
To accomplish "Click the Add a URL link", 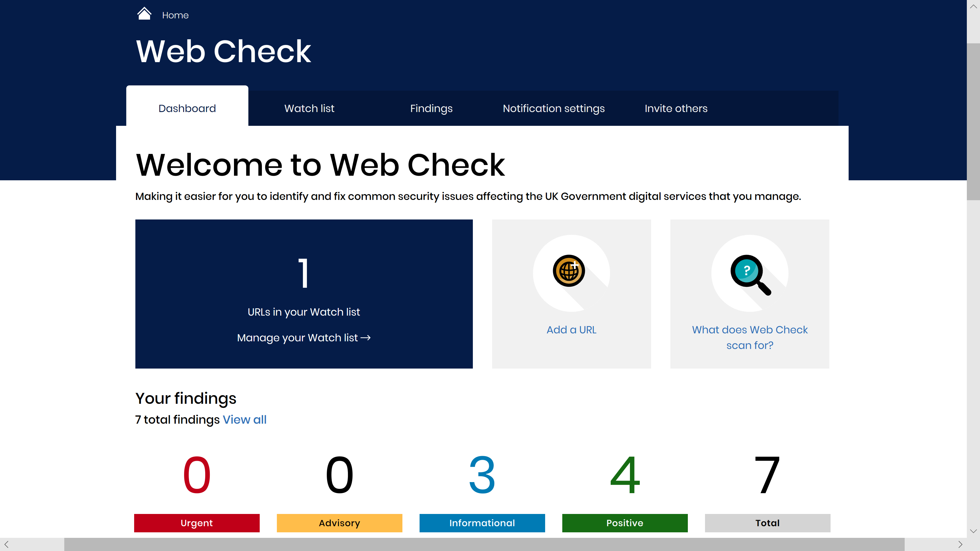I will coord(571,330).
